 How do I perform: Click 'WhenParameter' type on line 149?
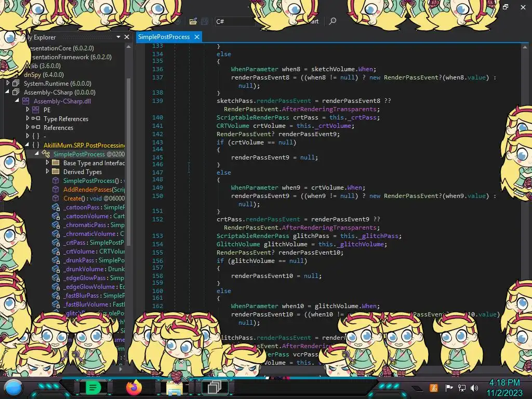255,187
